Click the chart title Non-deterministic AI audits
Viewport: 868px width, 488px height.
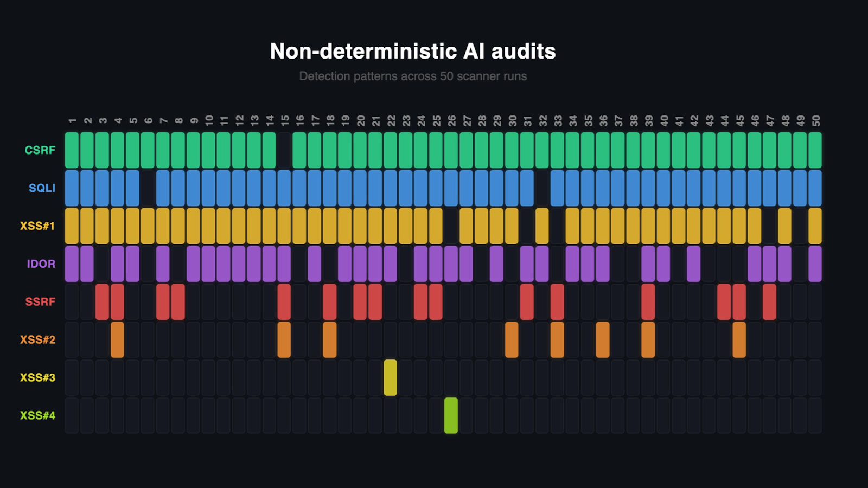coord(413,52)
